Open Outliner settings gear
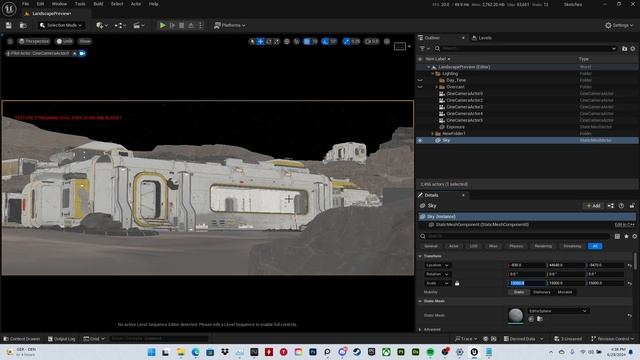 (x=633, y=49)
